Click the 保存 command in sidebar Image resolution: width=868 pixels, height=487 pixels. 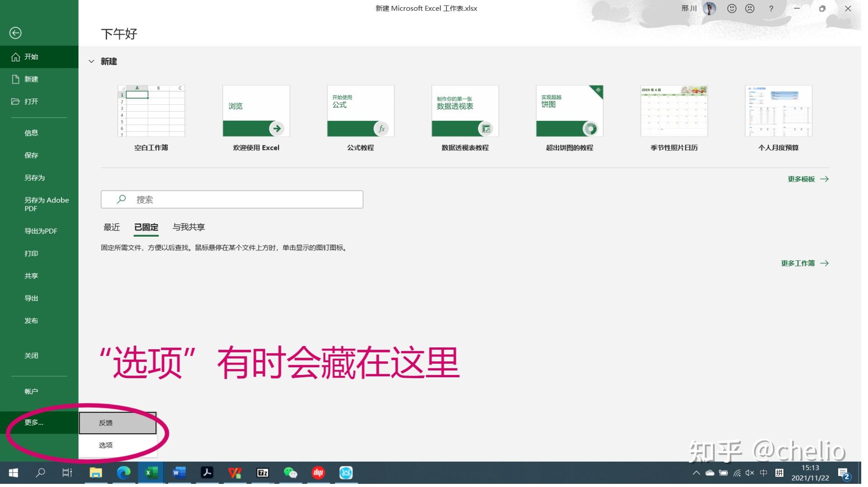coord(31,155)
